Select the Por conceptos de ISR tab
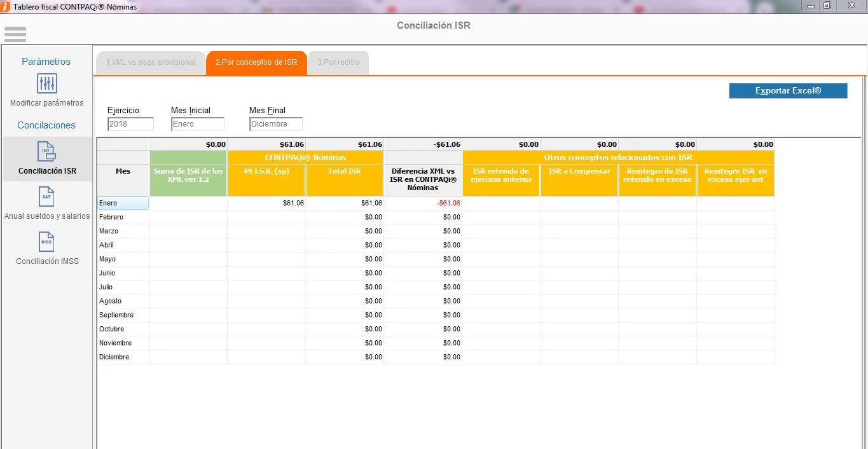 point(256,62)
